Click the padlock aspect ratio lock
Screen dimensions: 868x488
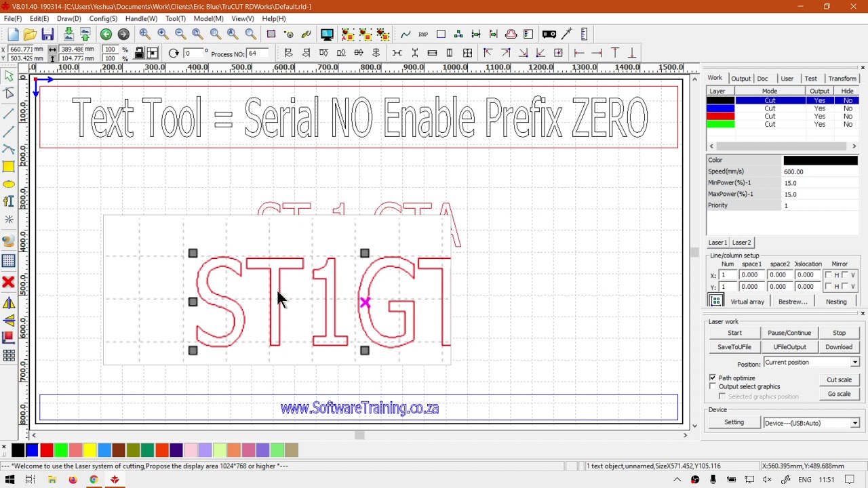pyautogui.click(x=139, y=54)
